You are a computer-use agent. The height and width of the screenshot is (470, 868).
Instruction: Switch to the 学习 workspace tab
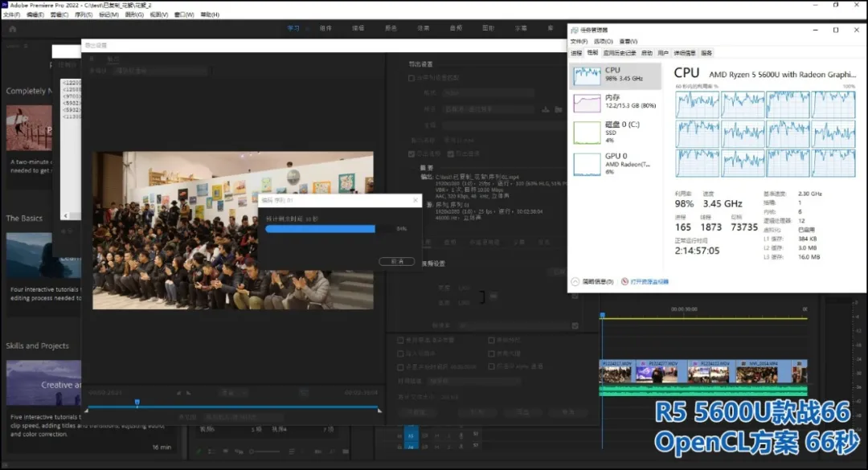pyautogui.click(x=293, y=28)
